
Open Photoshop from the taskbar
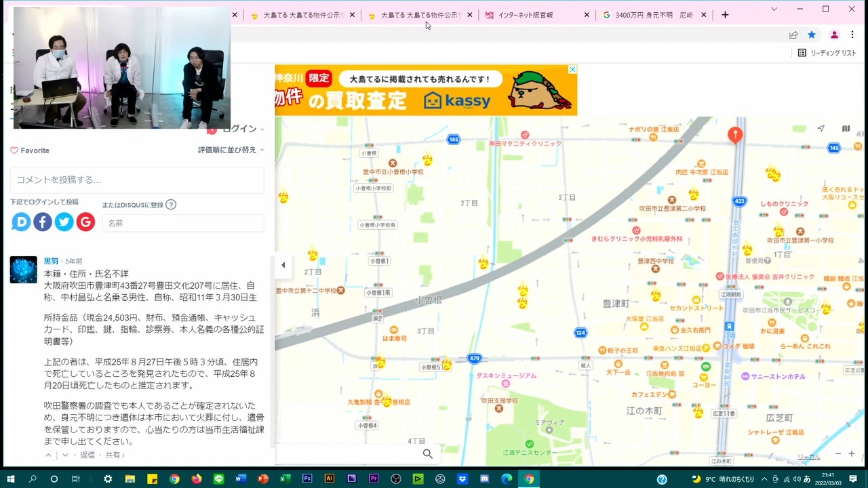click(307, 479)
